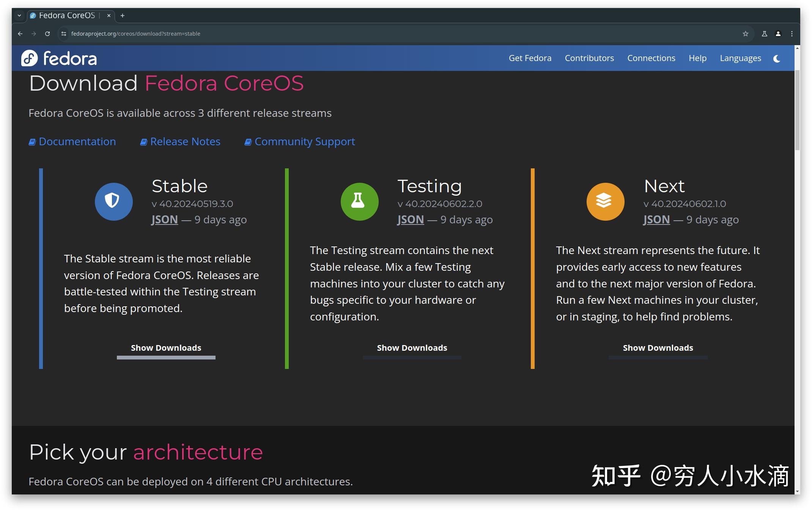
Task: Click the layers icon for the Next stream
Action: [x=605, y=201]
